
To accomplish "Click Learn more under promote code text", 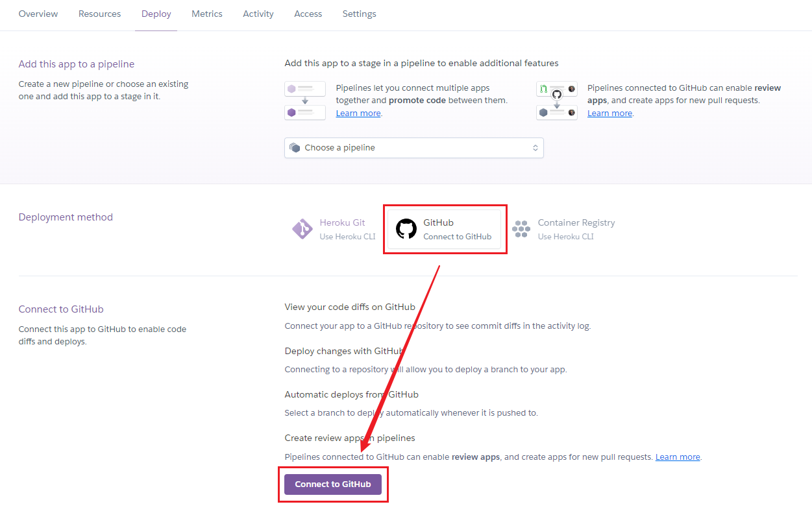I will [x=358, y=113].
